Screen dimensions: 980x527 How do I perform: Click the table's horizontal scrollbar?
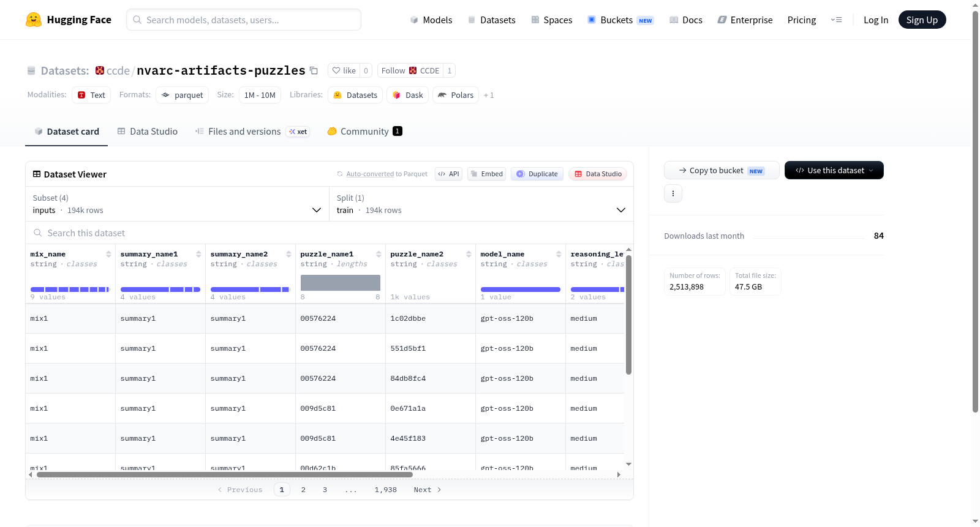[x=225, y=474]
